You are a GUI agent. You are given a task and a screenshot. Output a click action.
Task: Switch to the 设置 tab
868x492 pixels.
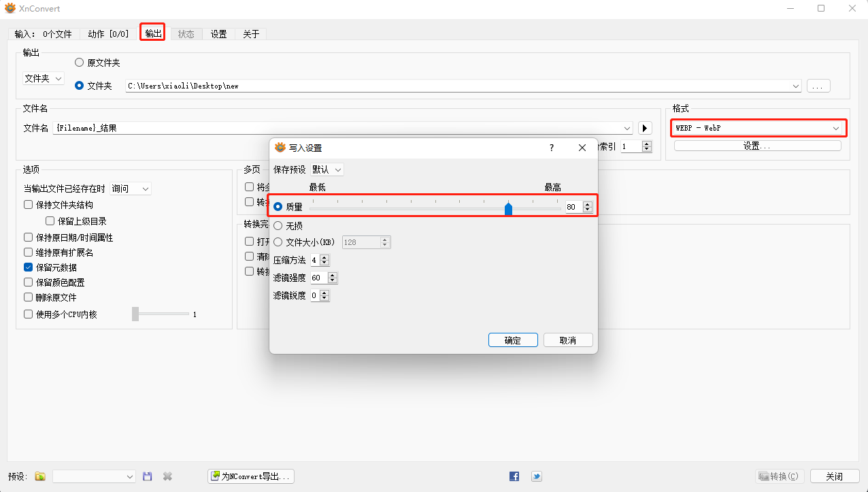pos(218,34)
